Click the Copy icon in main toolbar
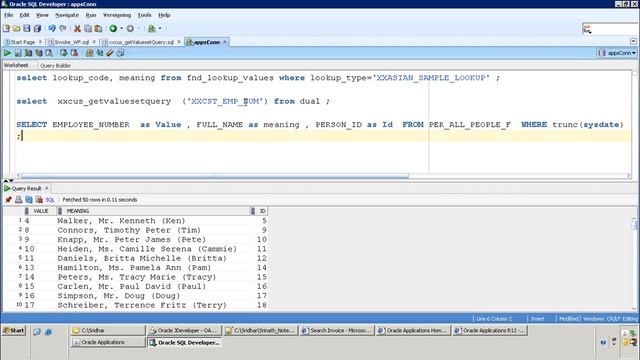Screen dimensions: 640x360 [88, 29]
